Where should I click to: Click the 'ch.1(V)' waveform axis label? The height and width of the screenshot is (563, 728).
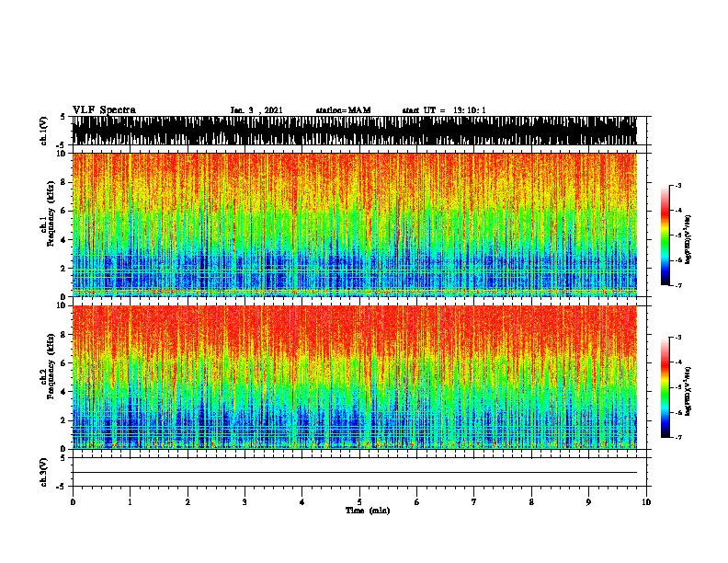click(x=44, y=131)
